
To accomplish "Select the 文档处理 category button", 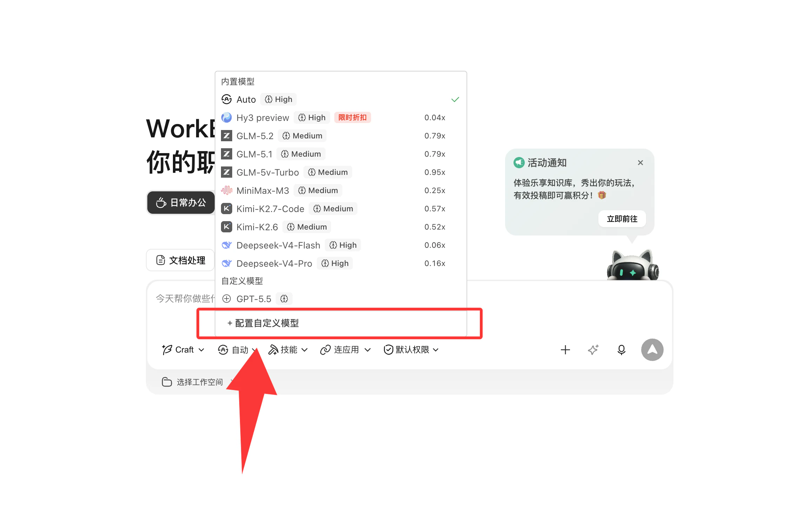I will point(181,260).
